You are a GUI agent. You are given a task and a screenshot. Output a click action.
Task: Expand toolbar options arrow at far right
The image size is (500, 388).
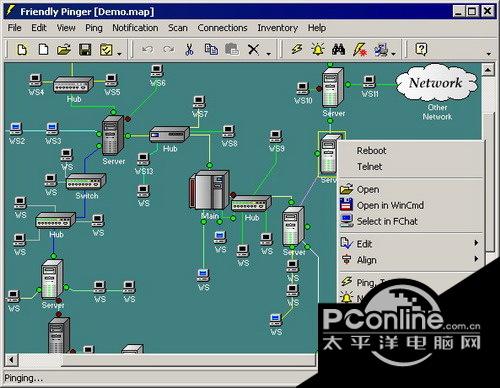(489, 53)
